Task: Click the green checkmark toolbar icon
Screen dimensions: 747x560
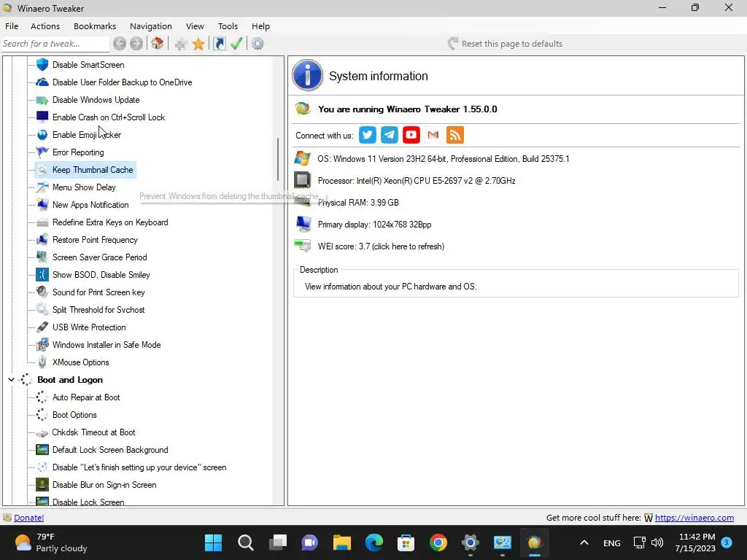Action: click(236, 44)
